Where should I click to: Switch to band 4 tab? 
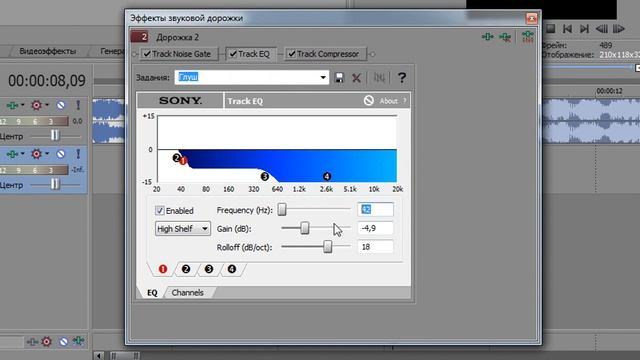[231, 269]
